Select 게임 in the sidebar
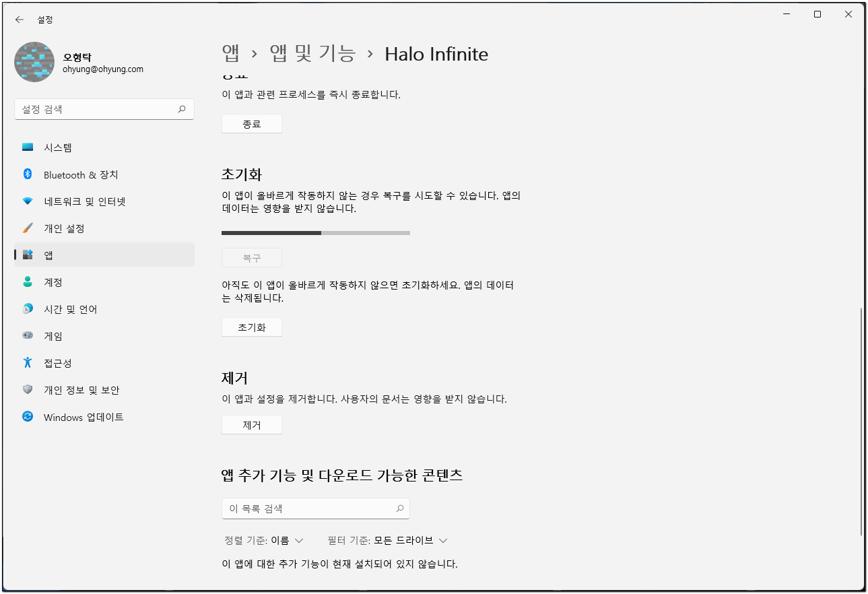 point(104,336)
